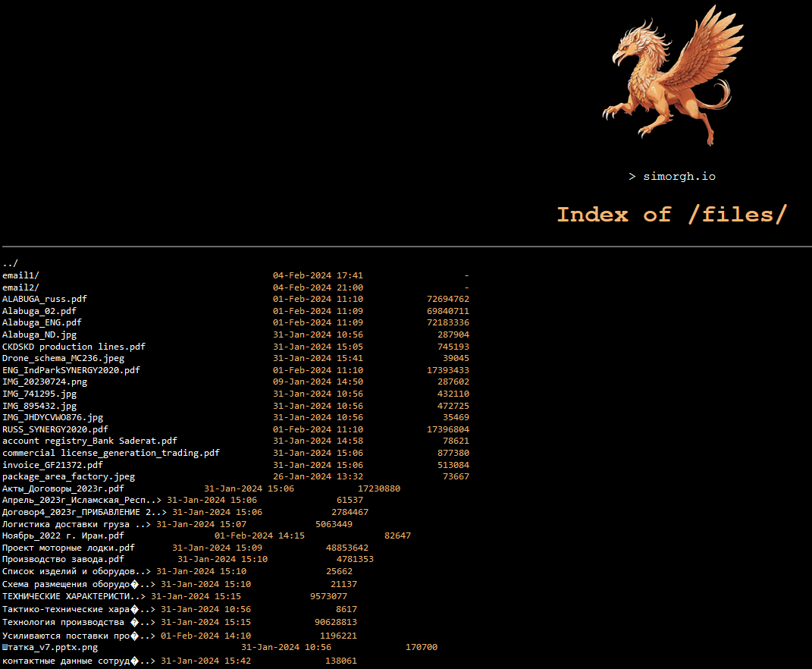Image resolution: width=812 pixels, height=669 pixels.
Task: Click timestamp 01-Feb-2024 14:10
Action: click(x=205, y=636)
